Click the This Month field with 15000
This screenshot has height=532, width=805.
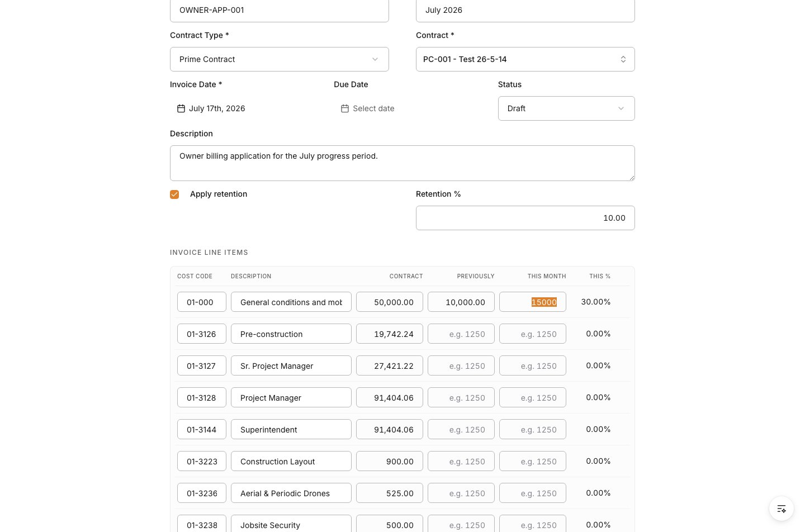point(533,302)
